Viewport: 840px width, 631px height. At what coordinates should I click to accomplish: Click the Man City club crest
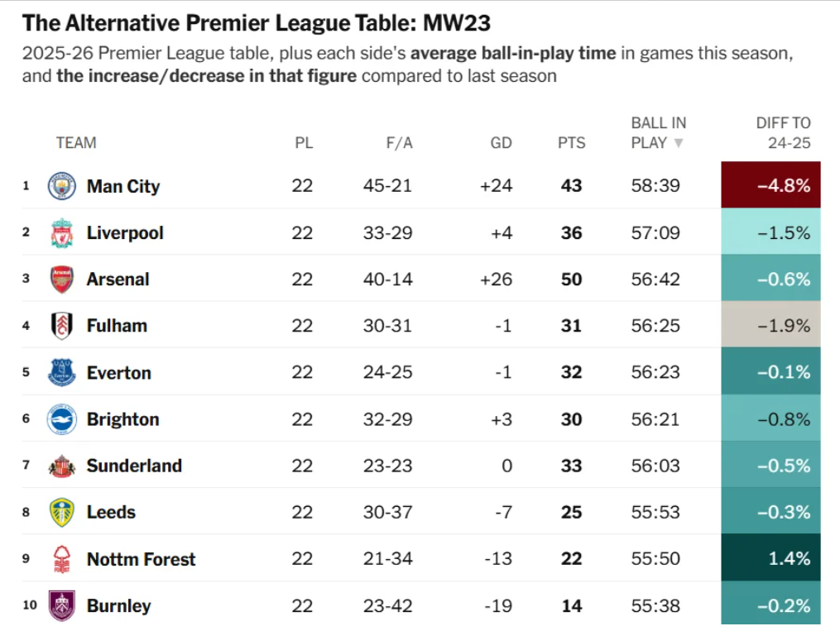[x=61, y=186]
